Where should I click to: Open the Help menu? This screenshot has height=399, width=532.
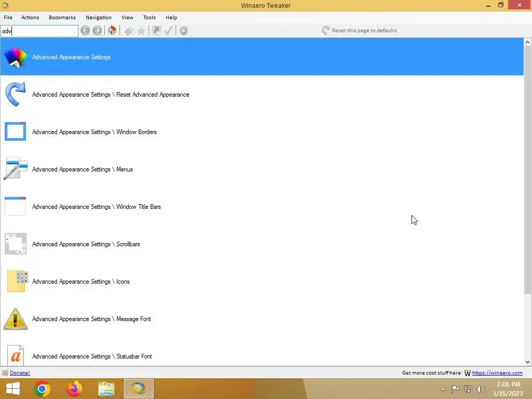click(171, 17)
